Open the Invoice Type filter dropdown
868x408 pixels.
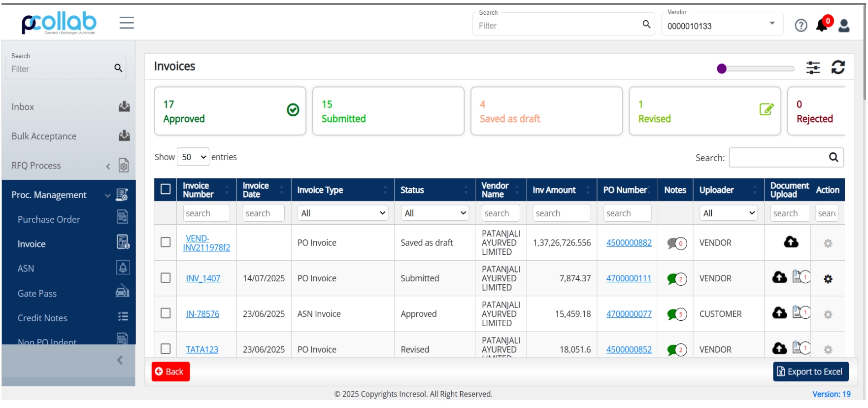[x=343, y=213]
